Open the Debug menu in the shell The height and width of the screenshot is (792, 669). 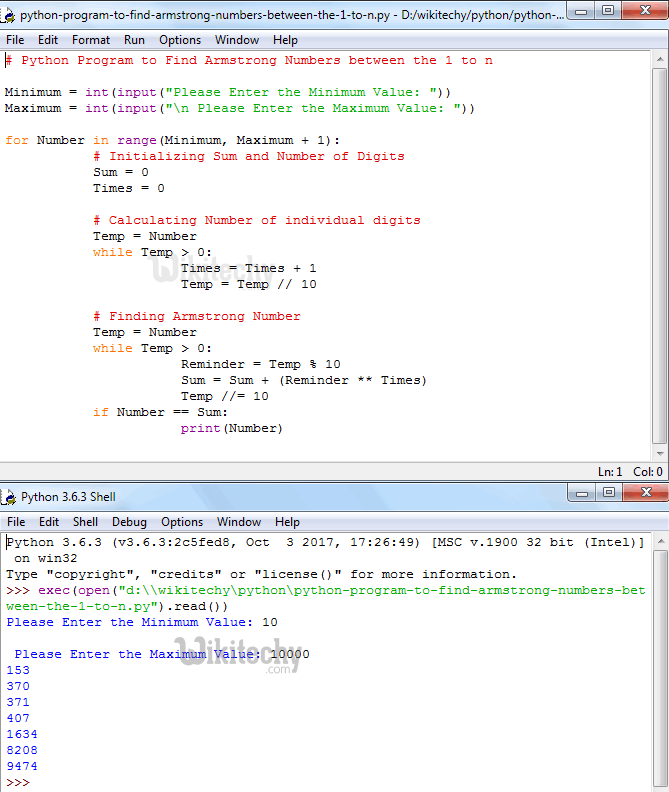click(x=129, y=522)
